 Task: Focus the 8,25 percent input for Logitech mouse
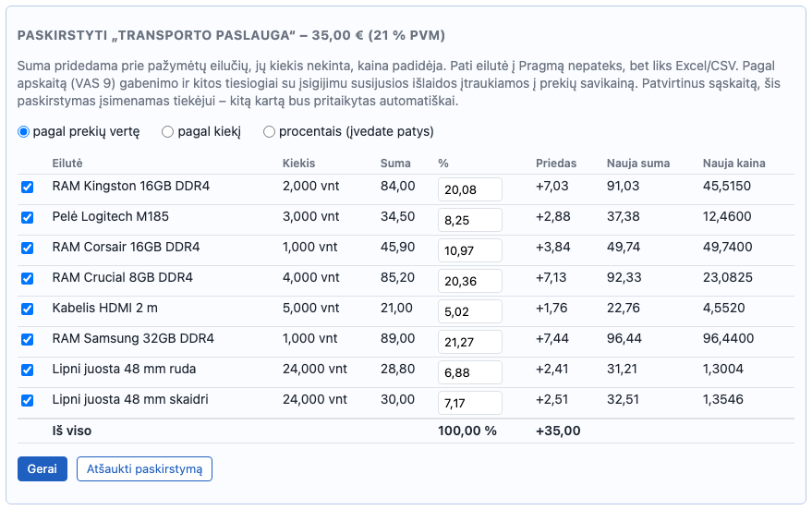coord(469,220)
